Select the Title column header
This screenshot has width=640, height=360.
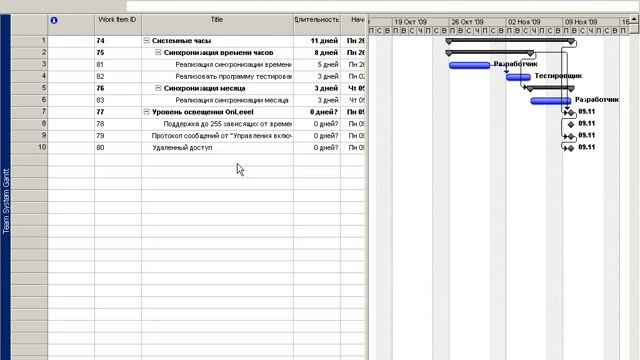pyautogui.click(x=217, y=24)
